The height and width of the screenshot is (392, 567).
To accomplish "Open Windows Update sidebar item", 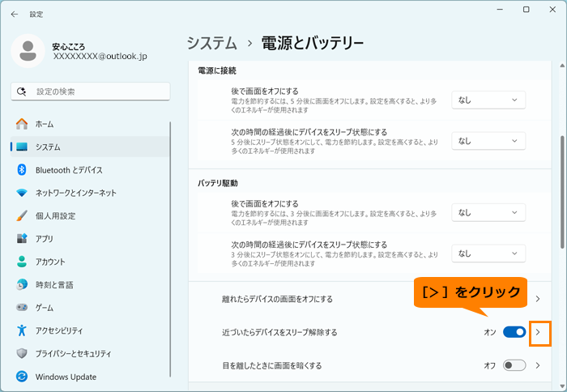I will coord(90,377).
